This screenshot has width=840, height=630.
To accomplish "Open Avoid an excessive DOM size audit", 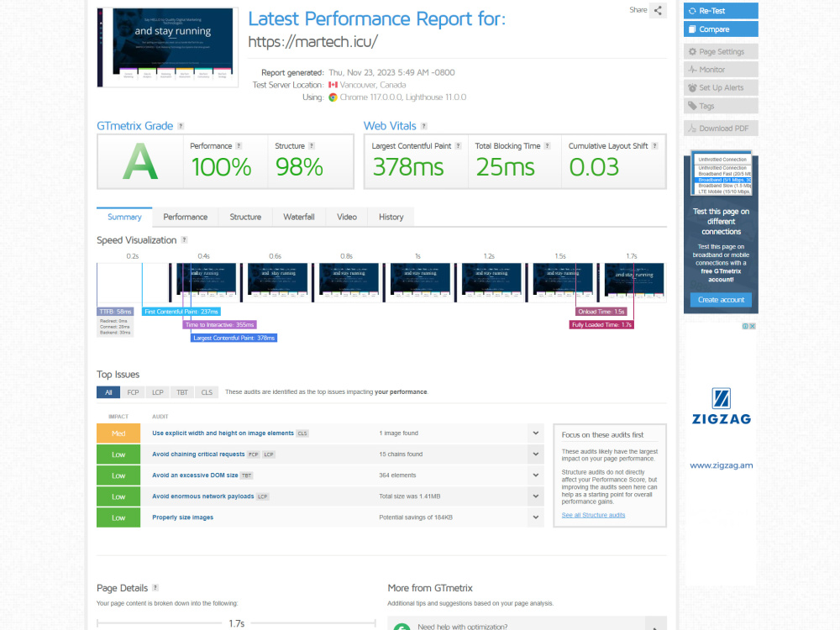I will tap(195, 475).
